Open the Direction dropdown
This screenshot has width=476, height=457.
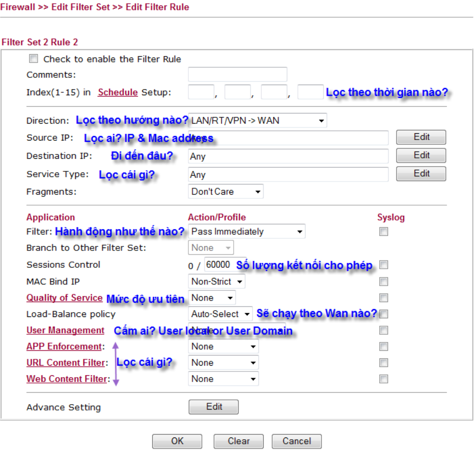click(x=257, y=121)
